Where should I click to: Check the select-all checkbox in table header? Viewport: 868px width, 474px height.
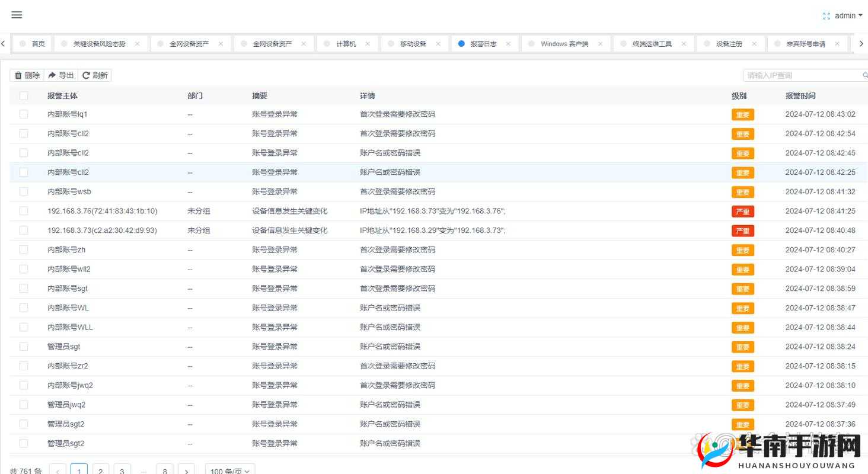click(23, 95)
